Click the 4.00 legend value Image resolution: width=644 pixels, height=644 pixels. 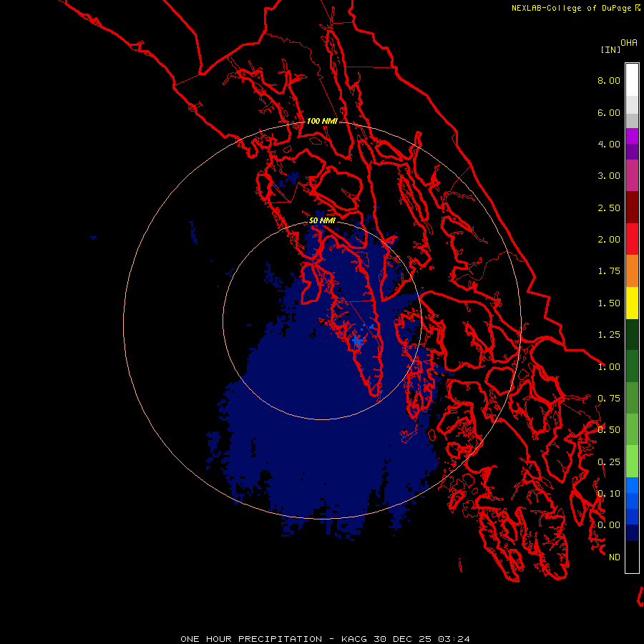609,144
